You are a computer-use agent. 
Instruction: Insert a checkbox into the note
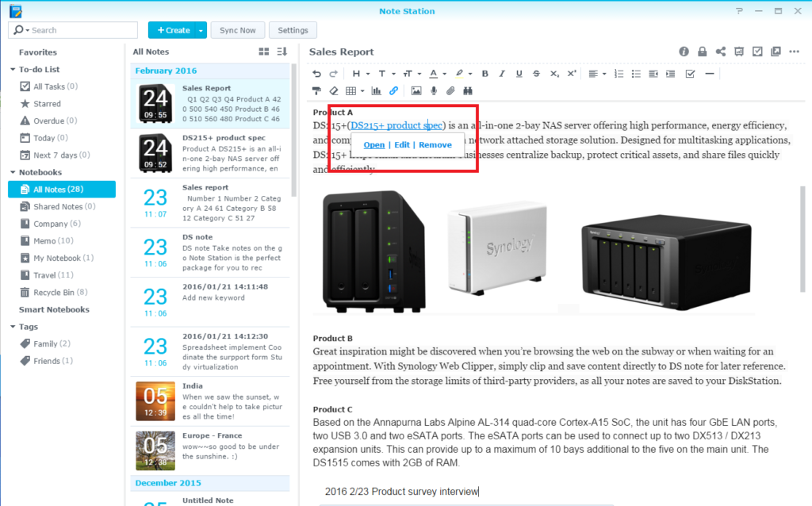(x=690, y=74)
